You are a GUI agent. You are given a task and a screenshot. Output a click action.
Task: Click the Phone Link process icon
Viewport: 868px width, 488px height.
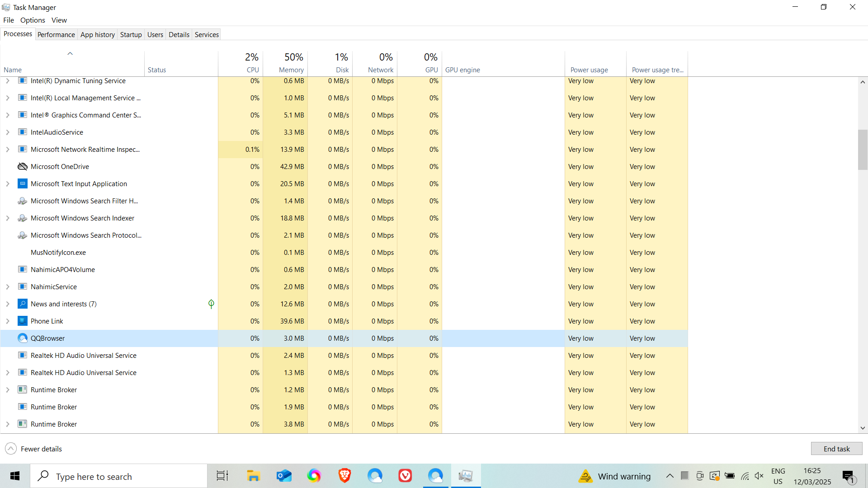(23, 321)
